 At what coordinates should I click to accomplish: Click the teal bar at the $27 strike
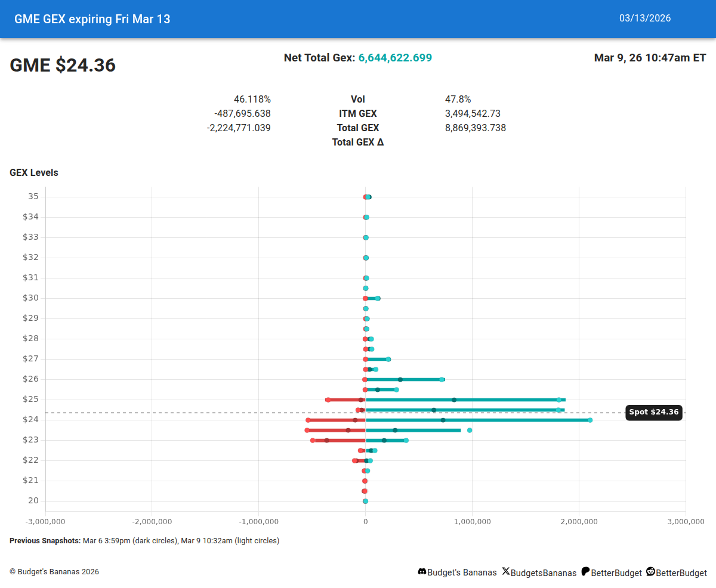(377, 359)
